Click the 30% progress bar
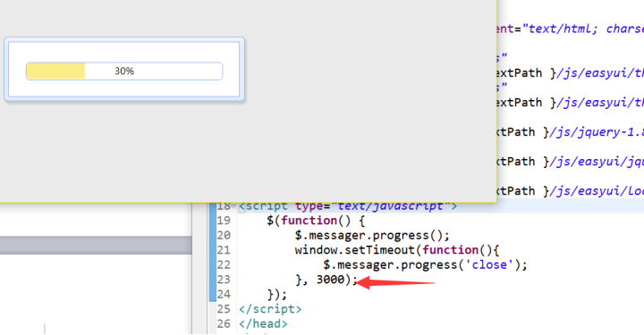644x335 pixels. 124,71
